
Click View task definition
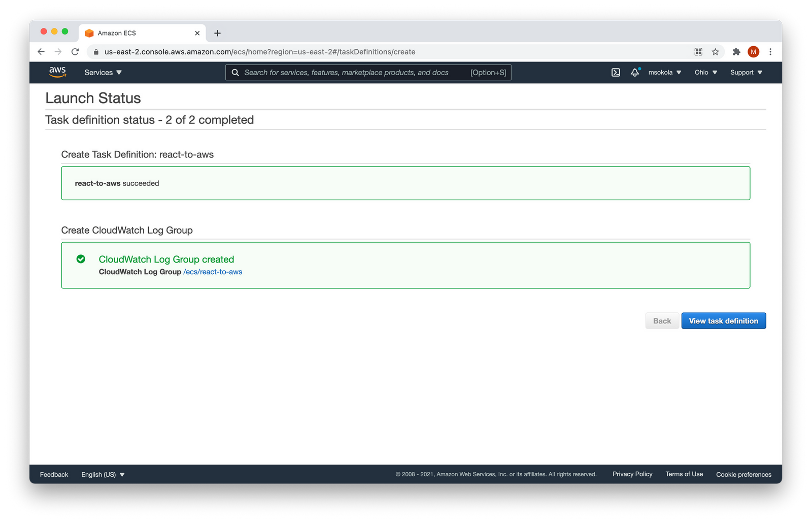pyautogui.click(x=723, y=320)
